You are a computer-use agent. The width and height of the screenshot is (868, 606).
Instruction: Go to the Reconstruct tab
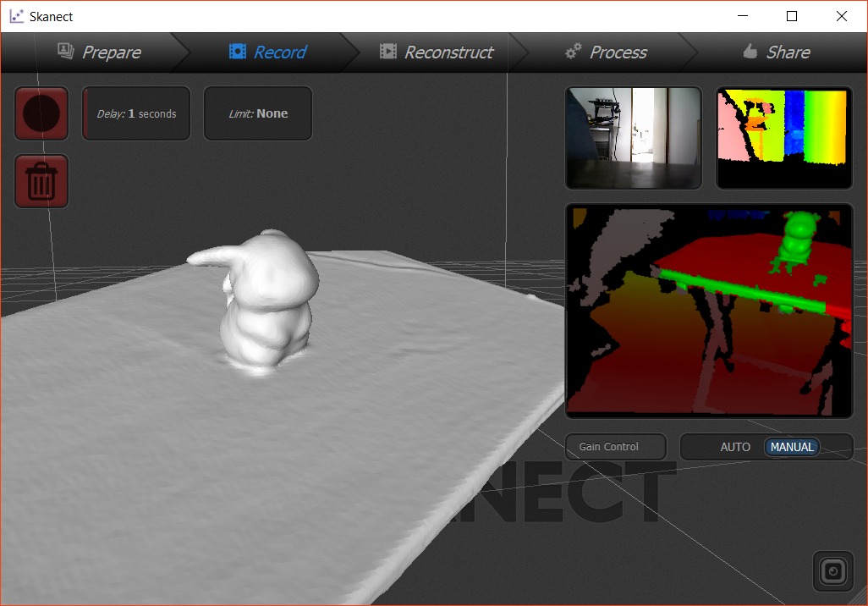(x=437, y=52)
